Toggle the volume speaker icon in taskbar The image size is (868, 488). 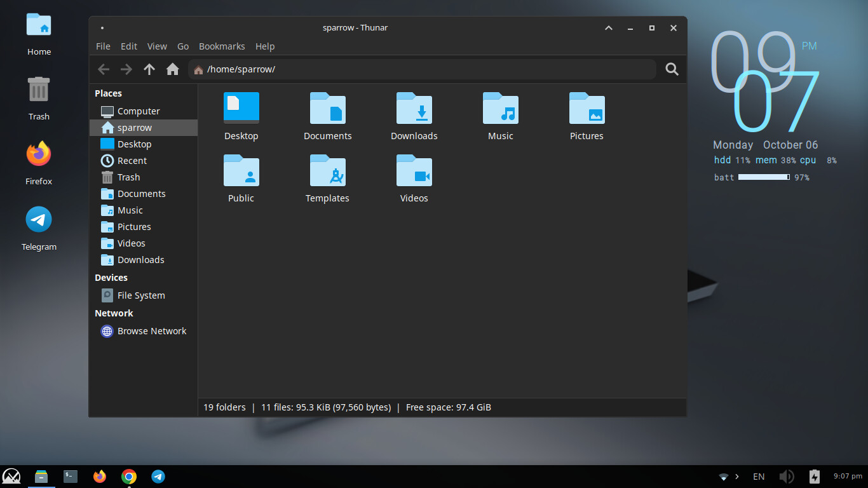(786, 477)
